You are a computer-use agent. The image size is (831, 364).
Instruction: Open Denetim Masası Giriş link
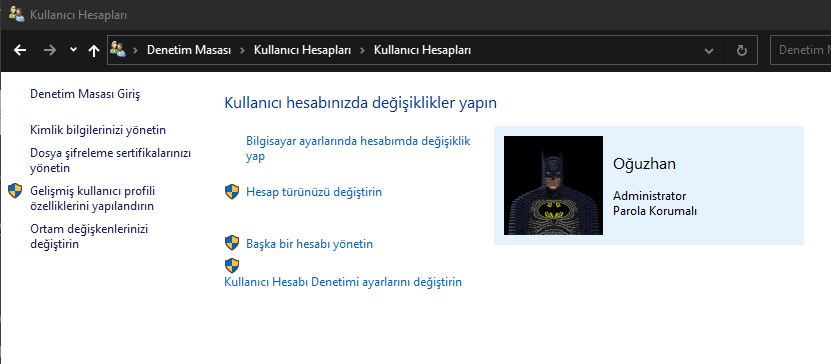tap(85, 94)
